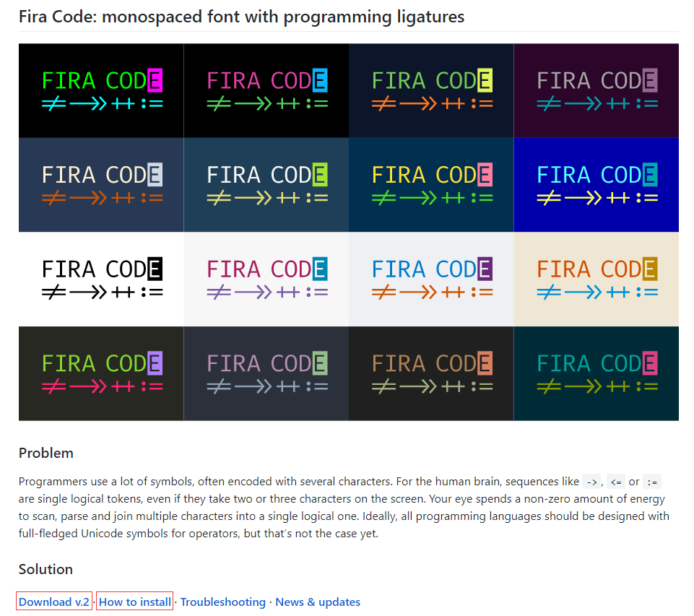
Task: Click the '<=' inline code snippet
Action: [x=617, y=481]
